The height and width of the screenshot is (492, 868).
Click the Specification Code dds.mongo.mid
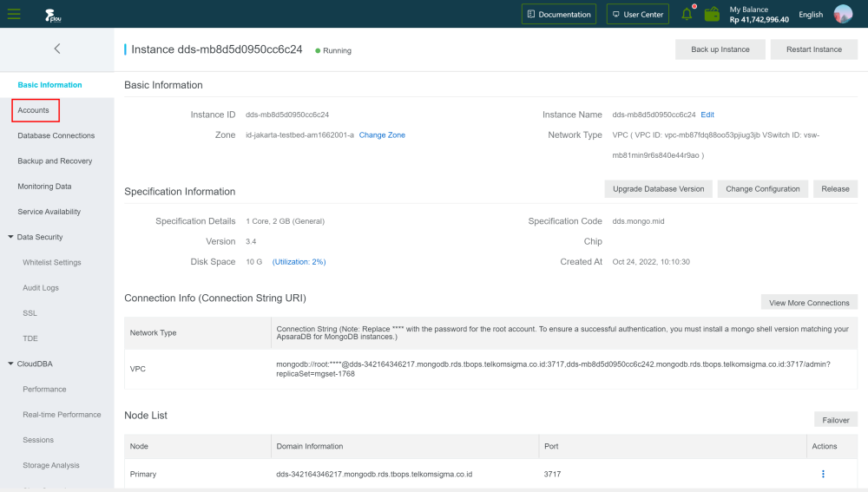638,220
